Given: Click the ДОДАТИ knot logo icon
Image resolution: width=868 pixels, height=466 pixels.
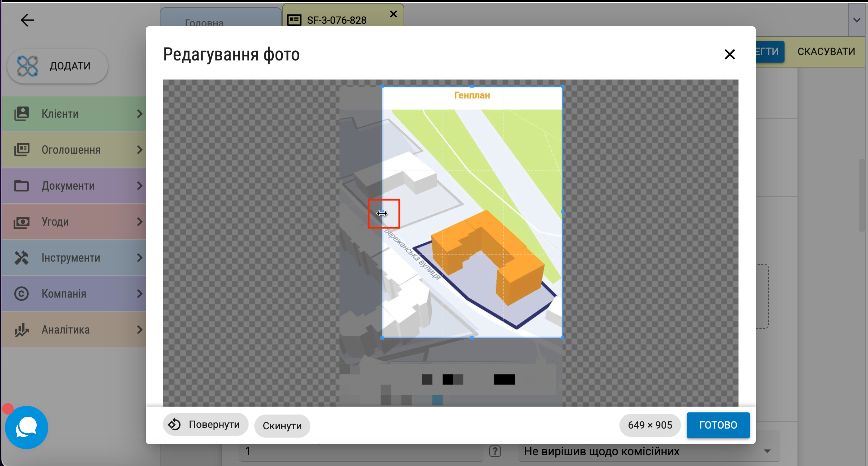Looking at the screenshot, I should click(27, 66).
